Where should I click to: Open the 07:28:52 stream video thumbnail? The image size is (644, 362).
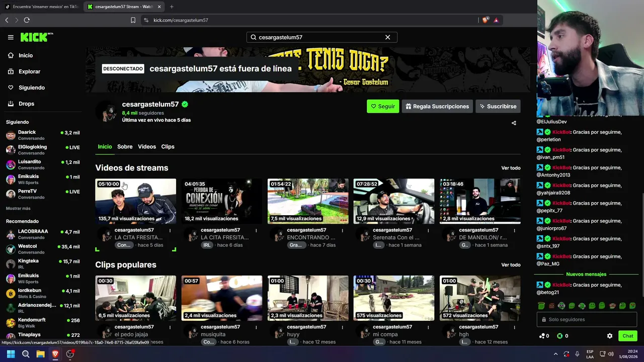point(394,201)
